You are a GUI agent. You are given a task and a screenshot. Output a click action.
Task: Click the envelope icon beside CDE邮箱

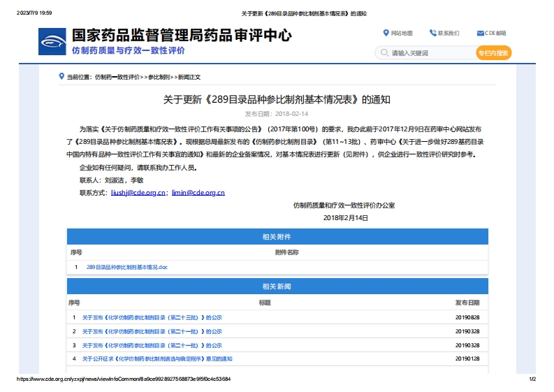(x=480, y=33)
